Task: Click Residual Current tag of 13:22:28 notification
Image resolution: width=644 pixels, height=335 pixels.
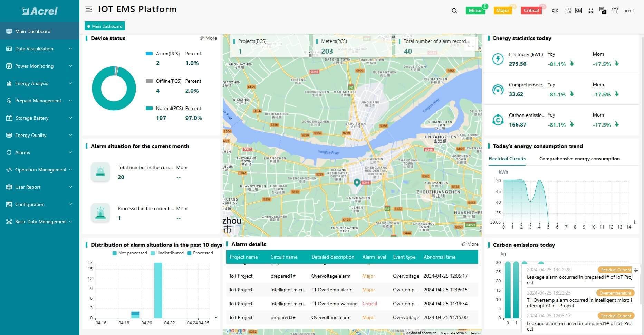Action: click(x=616, y=270)
